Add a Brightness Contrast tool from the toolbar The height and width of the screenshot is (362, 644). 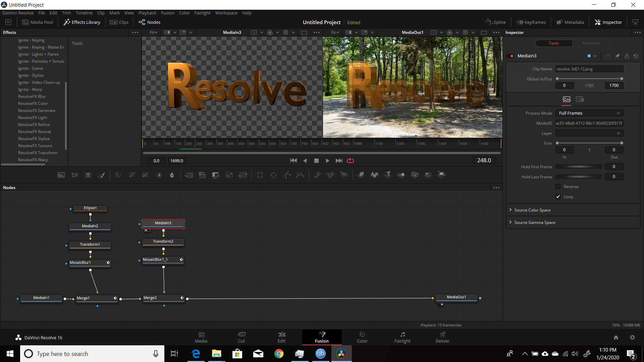(159, 175)
